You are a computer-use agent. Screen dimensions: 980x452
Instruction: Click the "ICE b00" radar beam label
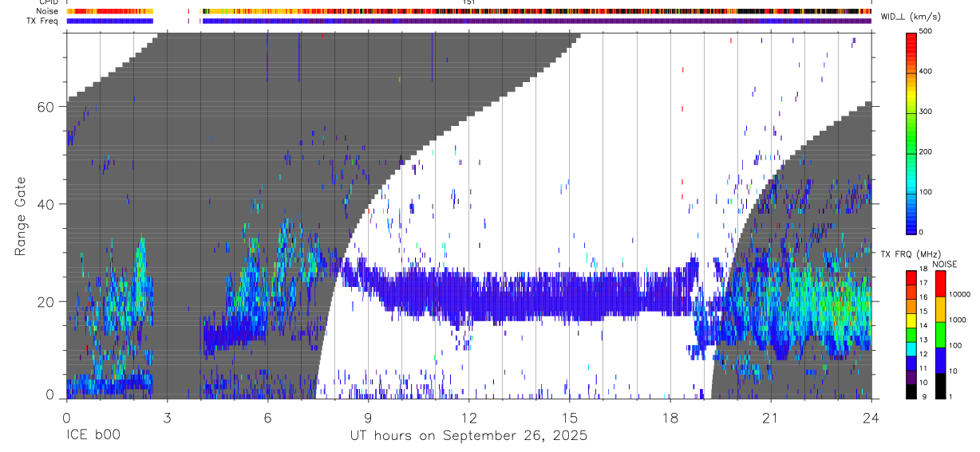click(x=94, y=436)
